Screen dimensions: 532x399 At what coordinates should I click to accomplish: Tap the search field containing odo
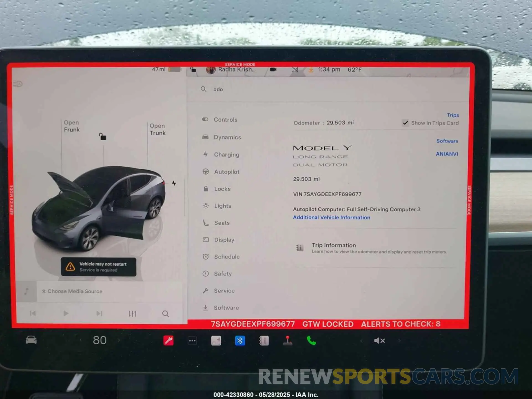pos(328,89)
